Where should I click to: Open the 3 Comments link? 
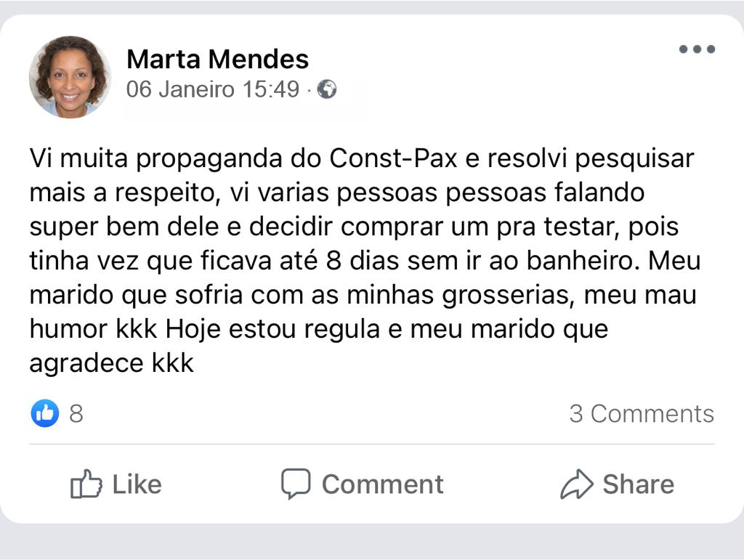click(x=642, y=413)
